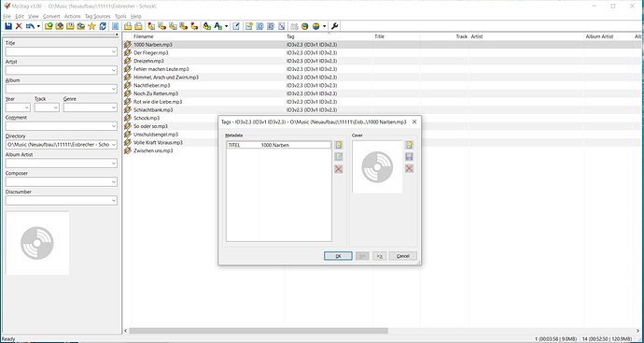Expand the Genre field dropdown

click(113, 107)
